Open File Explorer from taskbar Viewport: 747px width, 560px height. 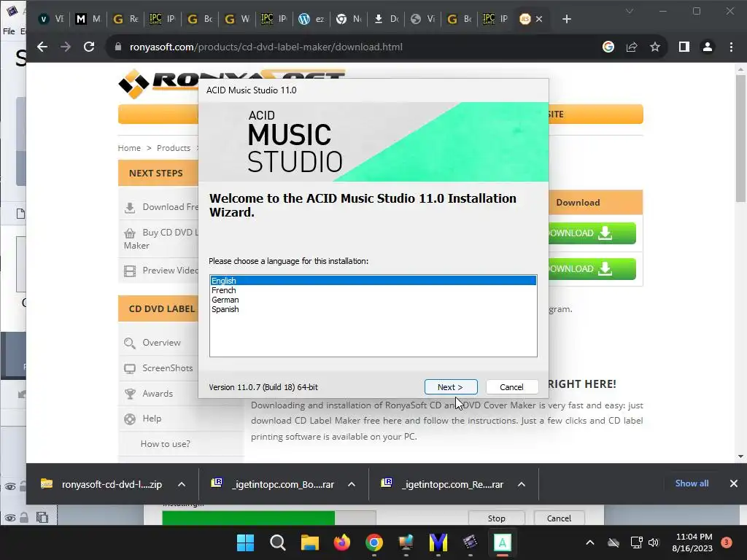coord(309,542)
